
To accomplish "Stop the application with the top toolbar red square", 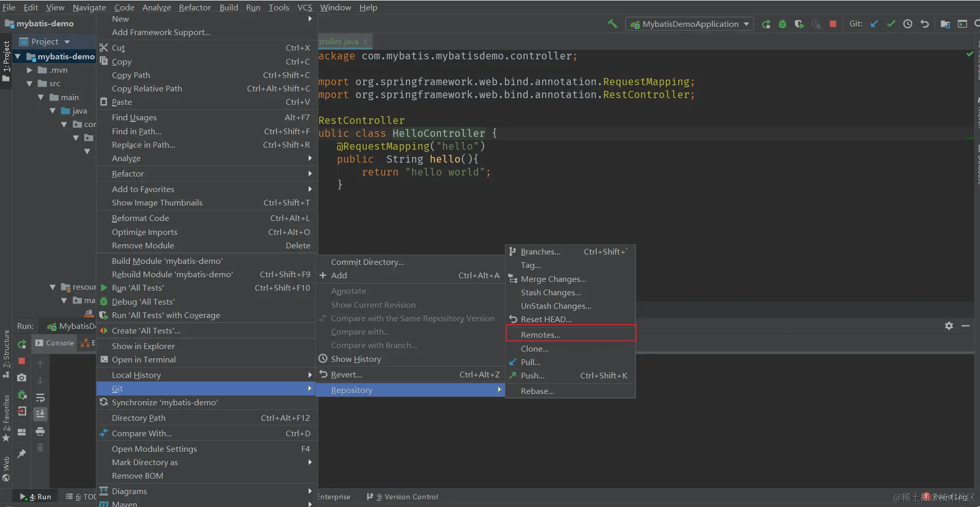I will (x=832, y=24).
